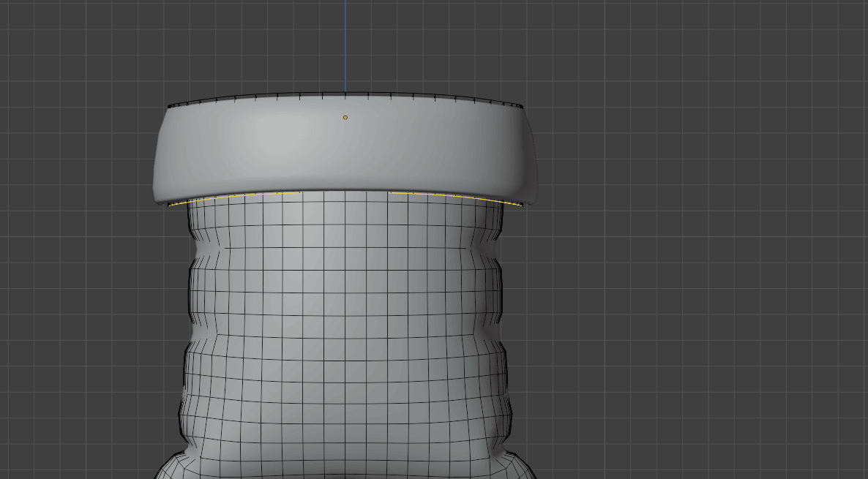Click empty grid above cap, right of axis

click(476, 44)
